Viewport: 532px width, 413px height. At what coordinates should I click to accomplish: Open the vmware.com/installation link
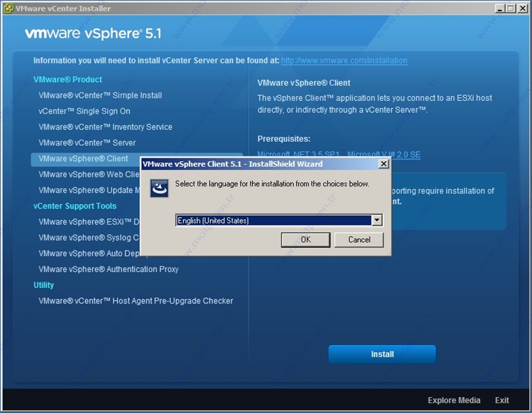pos(344,61)
